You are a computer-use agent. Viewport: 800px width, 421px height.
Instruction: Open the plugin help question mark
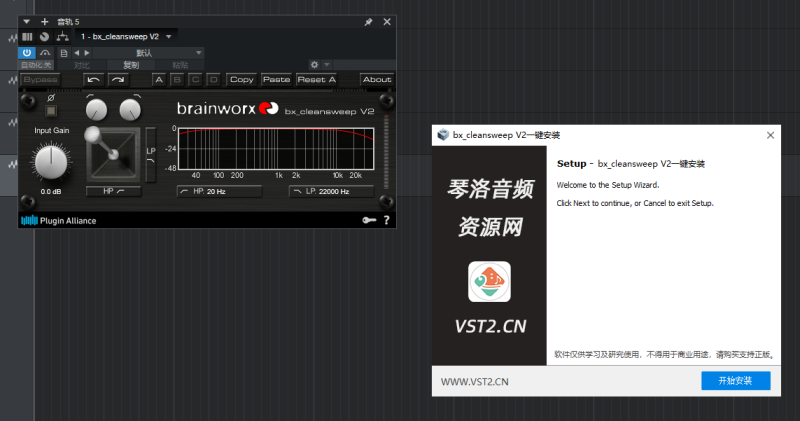[386, 220]
